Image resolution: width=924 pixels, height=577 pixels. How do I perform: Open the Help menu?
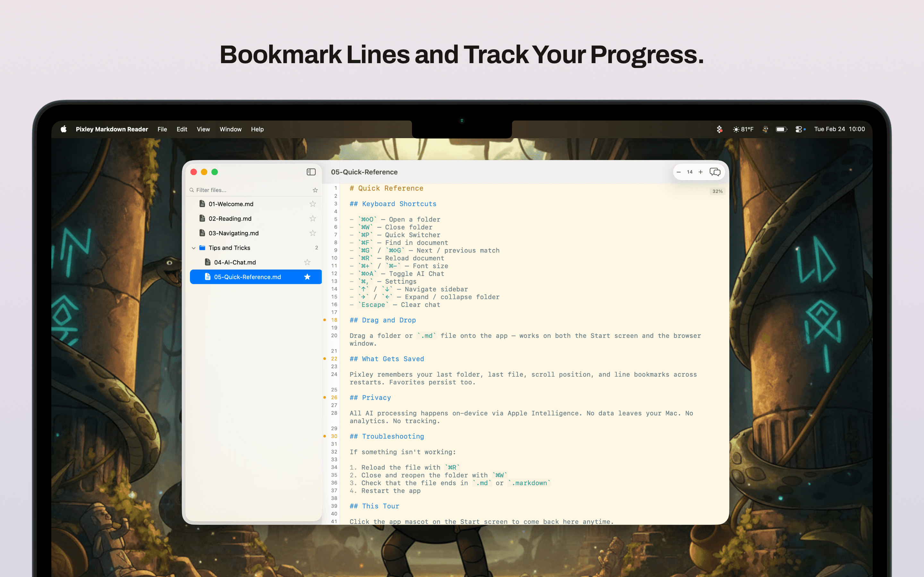[257, 129]
